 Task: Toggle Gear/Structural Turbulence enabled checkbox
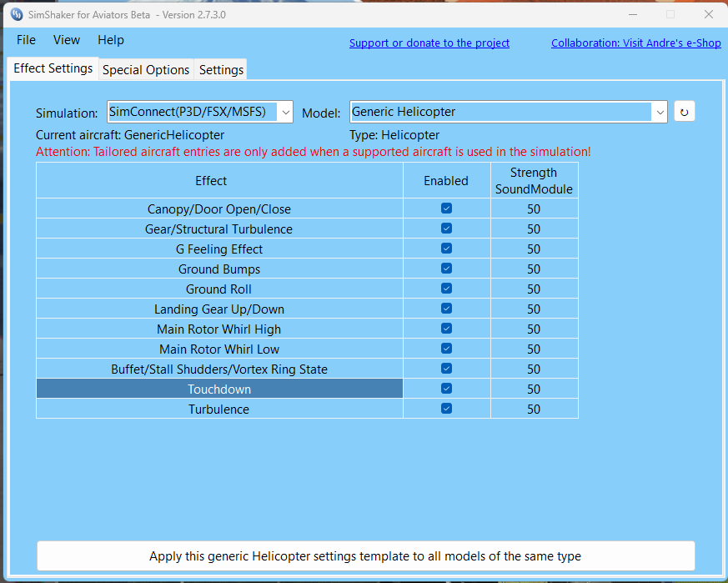(446, 228)
